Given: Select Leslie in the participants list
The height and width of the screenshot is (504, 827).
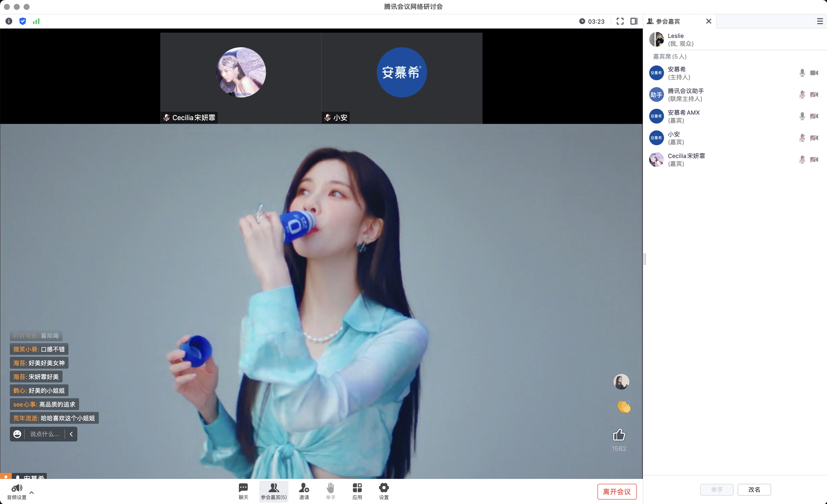Looking at the screenshot, I should tap(735, 40).
